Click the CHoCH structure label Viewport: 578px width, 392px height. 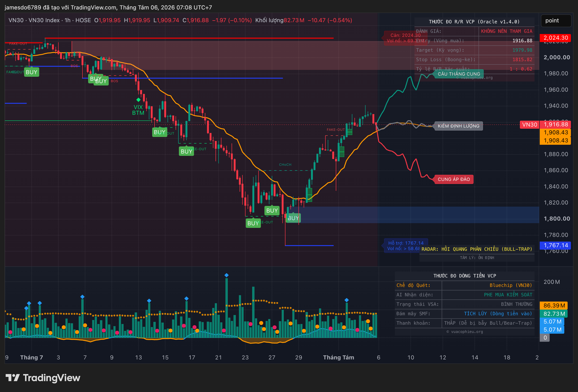point(285,165)
